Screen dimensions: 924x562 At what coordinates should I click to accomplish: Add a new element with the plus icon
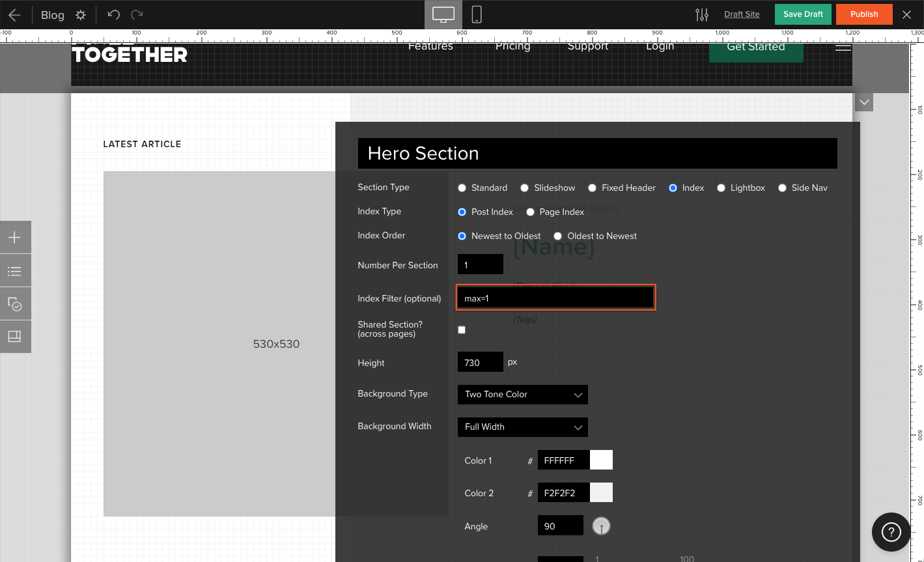tap(15, 237)
